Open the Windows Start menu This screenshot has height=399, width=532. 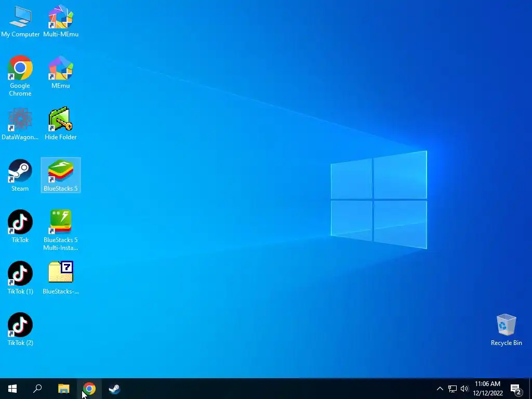pyautogui.click(x=12, y=389)
